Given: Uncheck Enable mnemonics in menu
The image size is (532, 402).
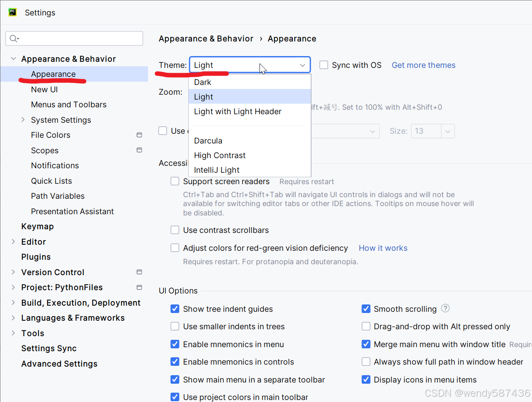Looking at the screenshot, I should pos(175,344).
